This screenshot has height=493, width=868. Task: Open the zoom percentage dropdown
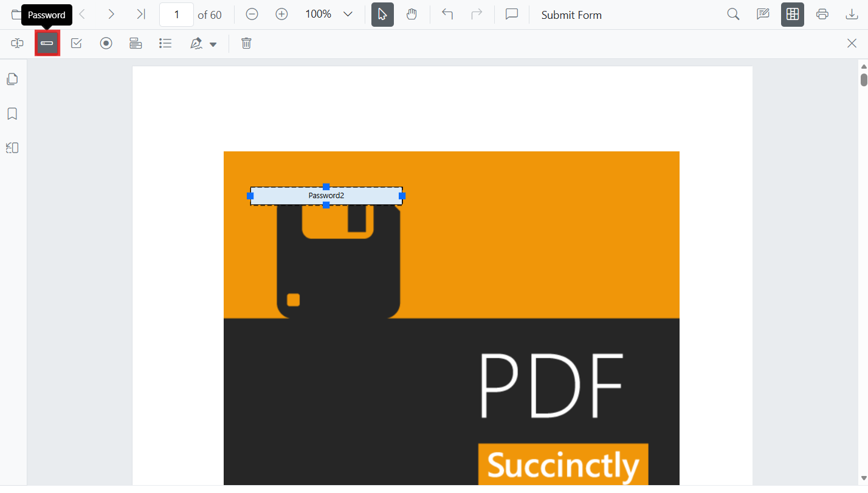(348, 14)
